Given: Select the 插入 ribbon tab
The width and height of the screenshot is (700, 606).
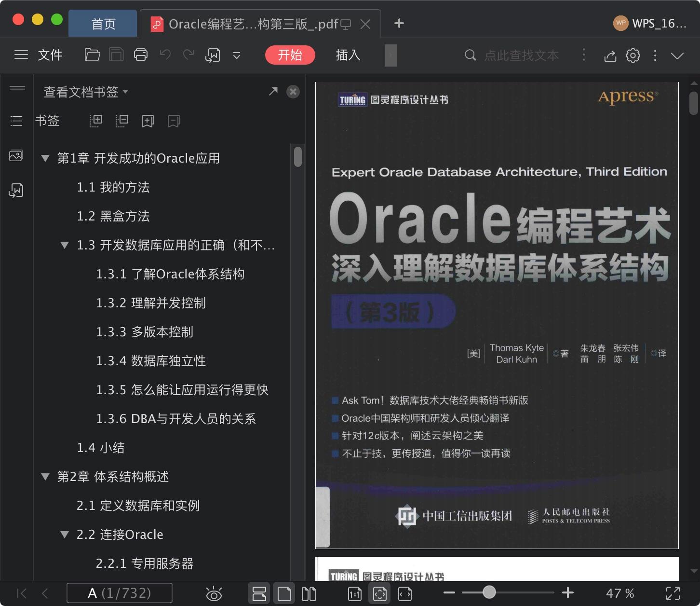Looking at the screenshot, I should [348, 55].
